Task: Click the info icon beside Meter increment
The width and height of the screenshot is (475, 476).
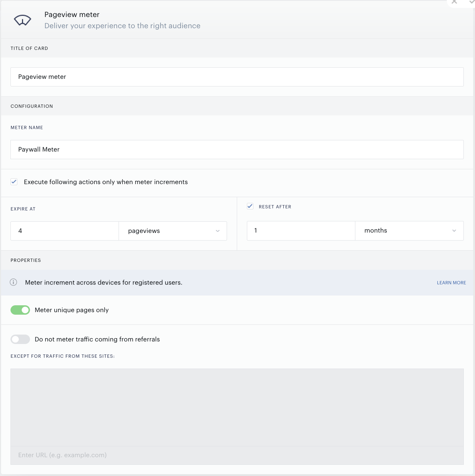Action: coord(13,282)
